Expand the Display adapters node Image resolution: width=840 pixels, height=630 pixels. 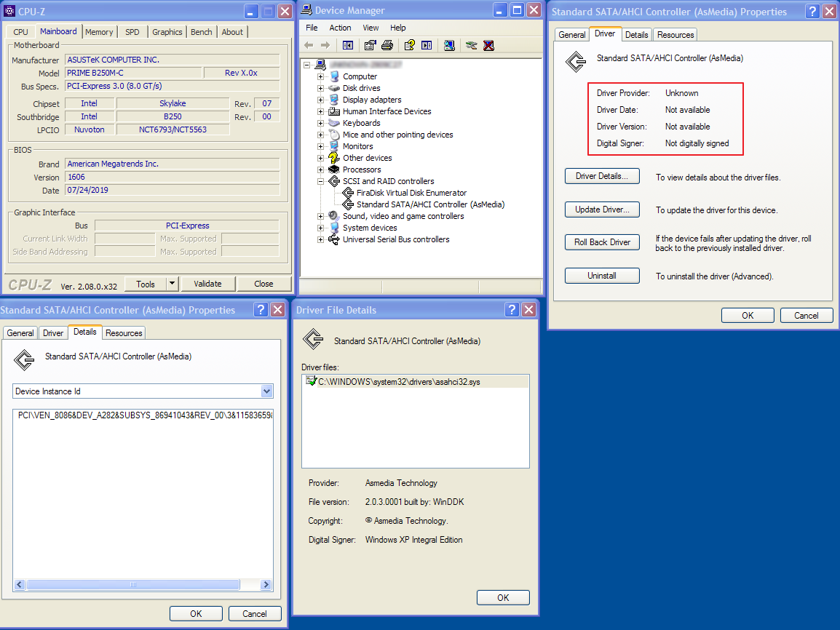[320, 100]
